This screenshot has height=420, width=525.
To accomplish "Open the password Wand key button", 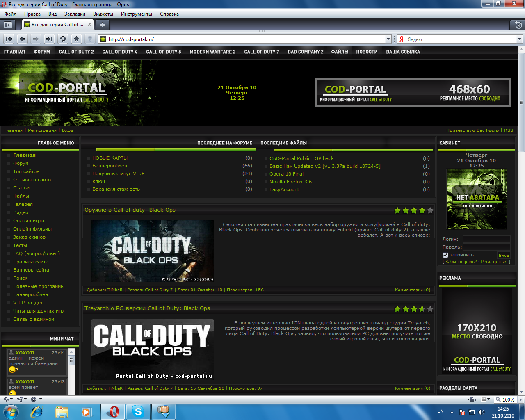I will pyautogui.click(x=90, y=39).
